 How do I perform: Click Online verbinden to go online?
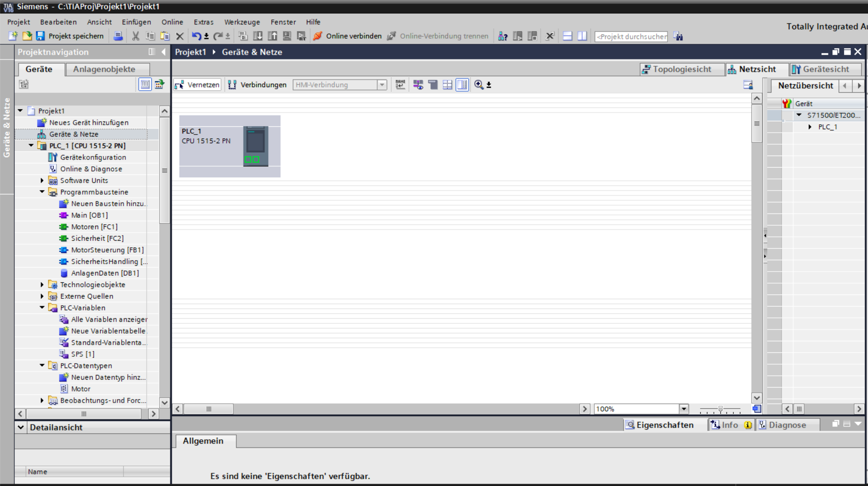347,36
